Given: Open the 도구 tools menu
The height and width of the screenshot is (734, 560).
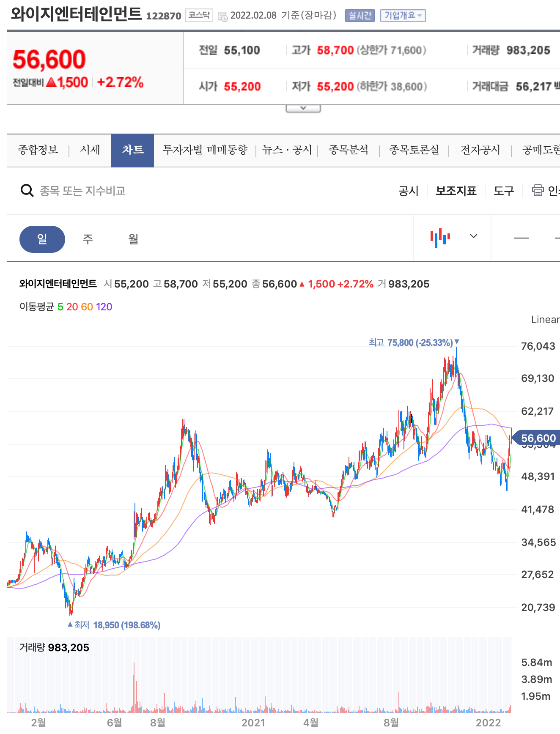Looking at the screenshot, I should tap(504, 191).
